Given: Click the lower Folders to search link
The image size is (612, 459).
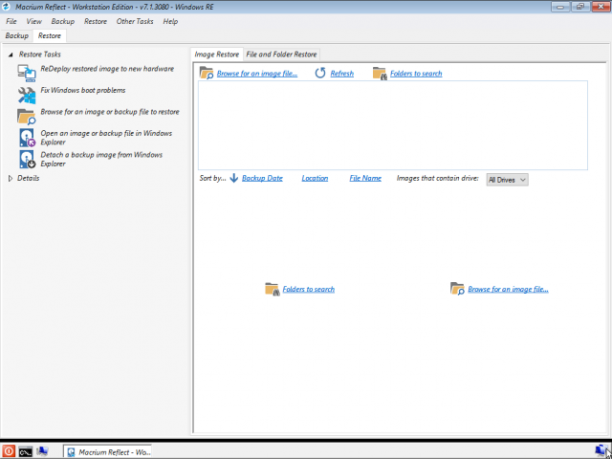Looking at the screenshot, I should 308,289.
